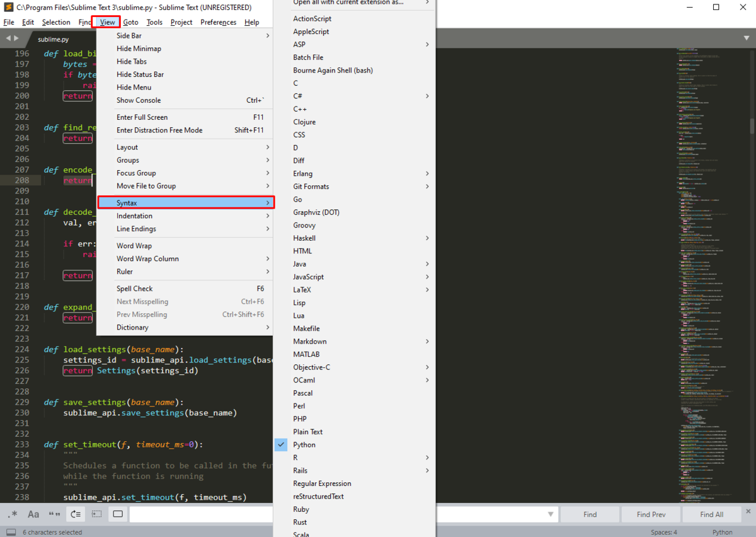Select Python syntax with the checkmark
Viewport: 756px width, 537px height.
pos(304,445)
